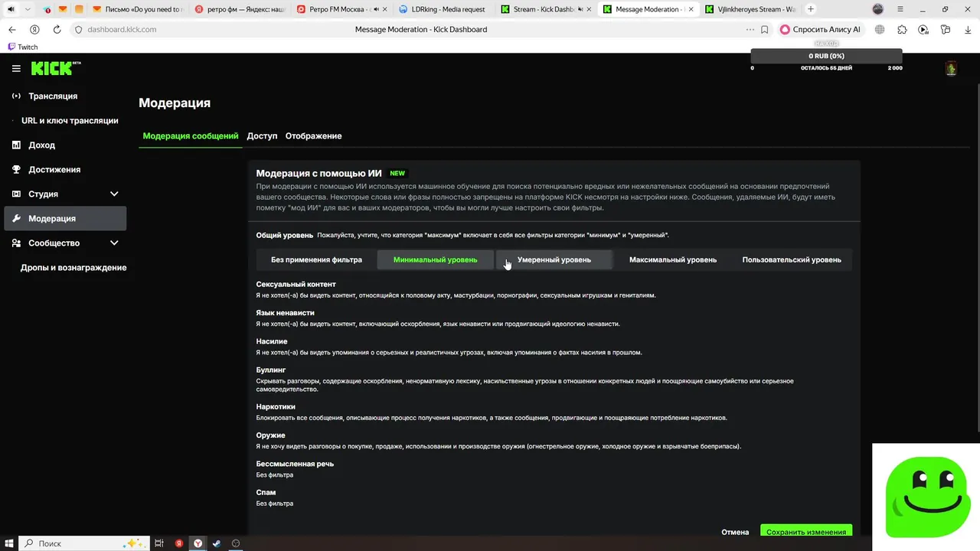980x551 pixels.
Task: Expand the Студия section chevron
Action: coord(114,194)
